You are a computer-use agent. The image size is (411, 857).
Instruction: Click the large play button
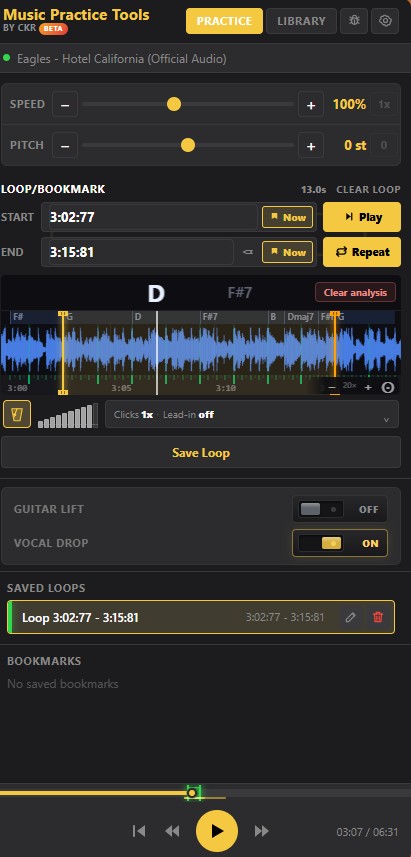click(217, 831)
